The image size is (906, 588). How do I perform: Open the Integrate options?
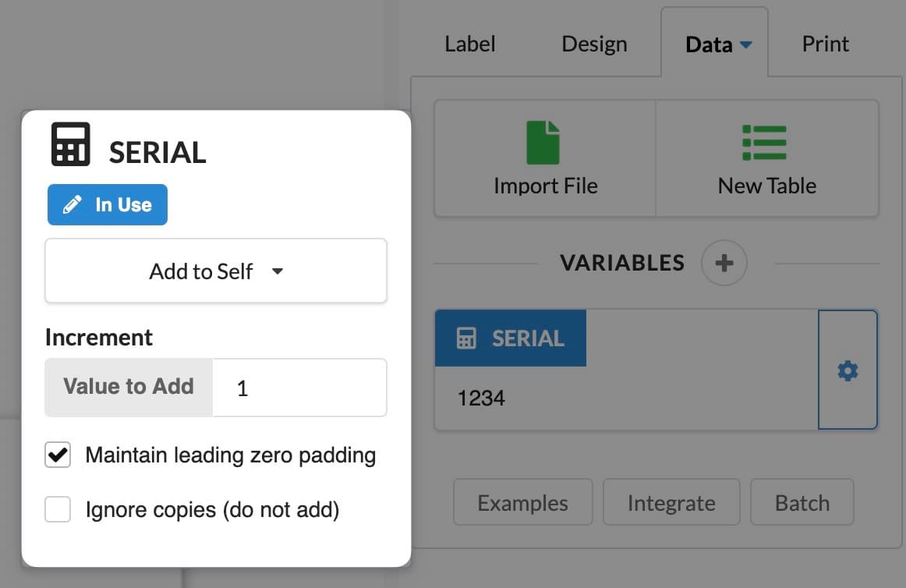pos(671,502)
